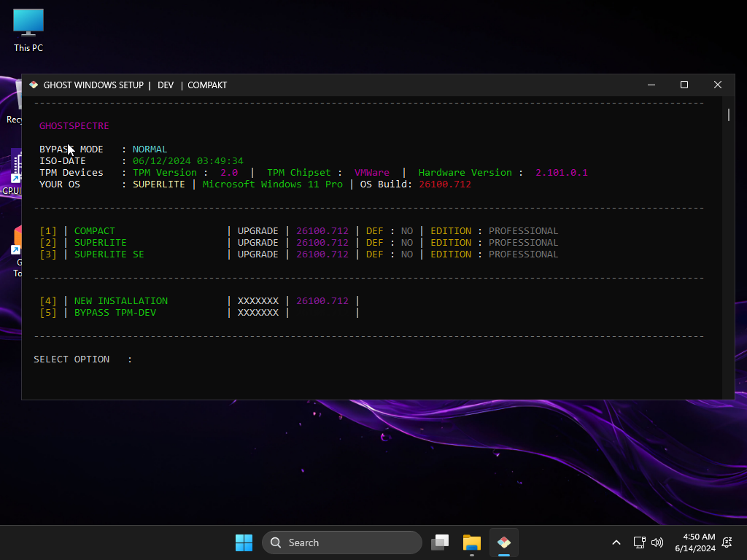
Task: Open File Explorer from the taskbar
Action: point(471,542)
